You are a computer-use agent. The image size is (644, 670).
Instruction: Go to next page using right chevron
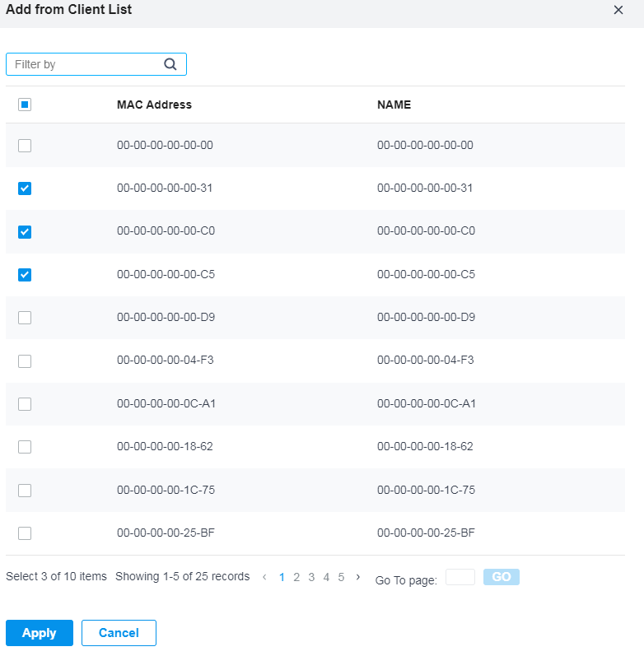(x=358, y=577)
